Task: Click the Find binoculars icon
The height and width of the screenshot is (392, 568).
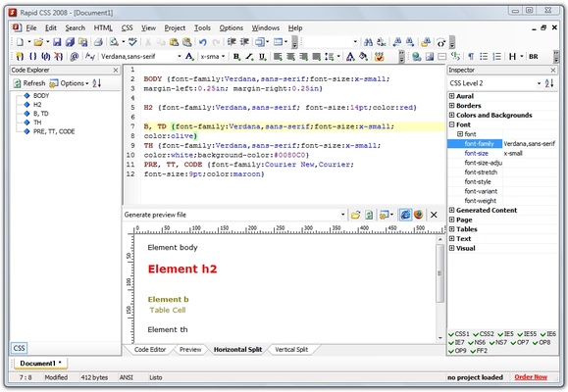Action: (x=369, y=42)
